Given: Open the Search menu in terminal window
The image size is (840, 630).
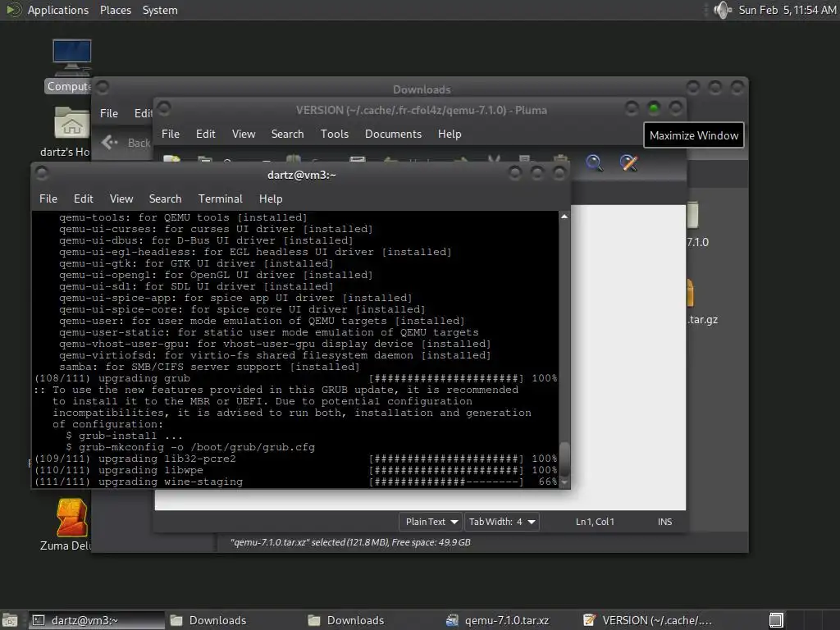Looking at the screenshot, I should click(x=165, y=199).
